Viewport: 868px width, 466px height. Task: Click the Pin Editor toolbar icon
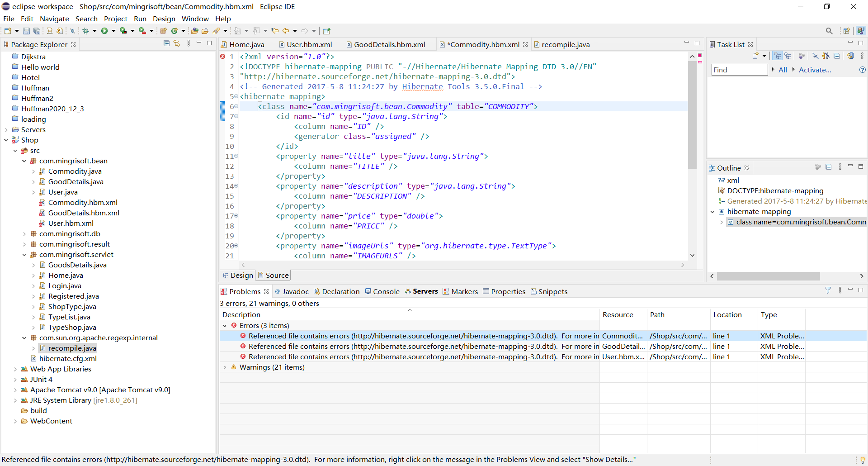coord(327,31)
